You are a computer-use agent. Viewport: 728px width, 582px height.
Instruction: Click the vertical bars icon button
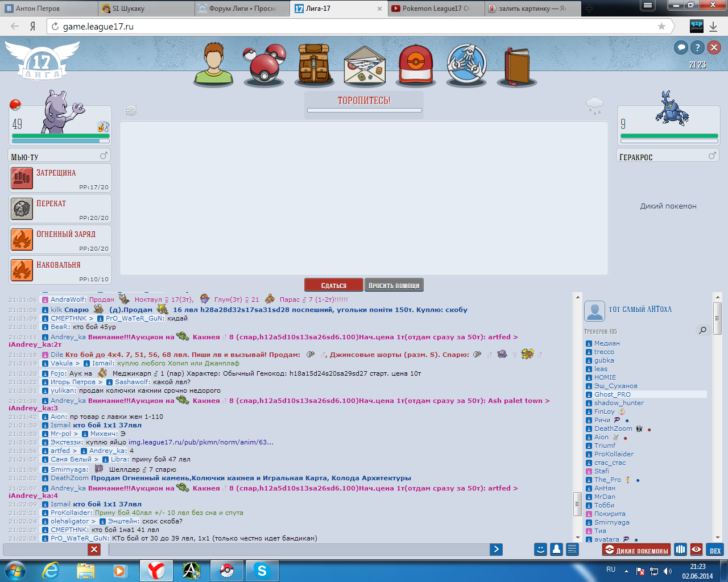[680, 550]
